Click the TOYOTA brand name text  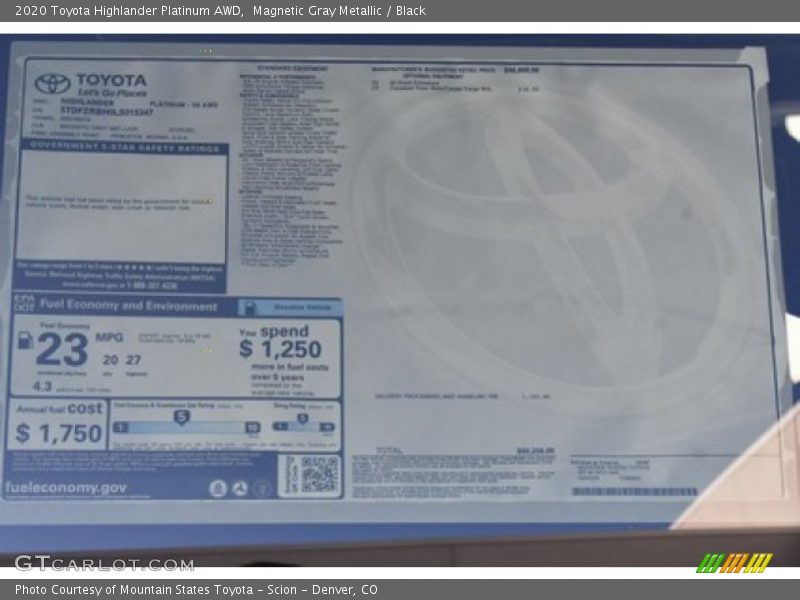click(x=111, y=80)
